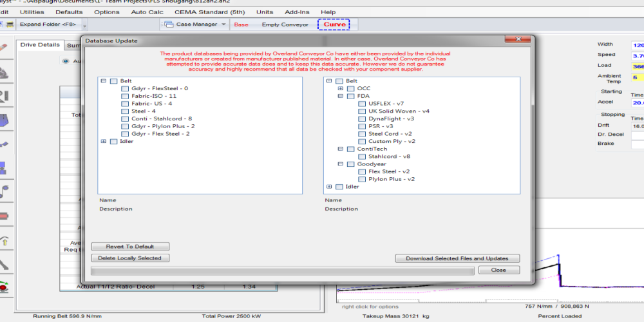The width and height of the screenshot is (644, 322).
Task: Check the Gdyr - Plylon Plus - 2 checkbox
Action: pos(124,126)
